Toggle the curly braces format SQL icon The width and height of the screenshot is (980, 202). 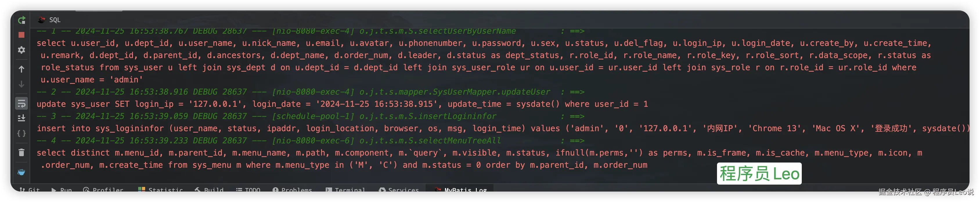point(22,134)
